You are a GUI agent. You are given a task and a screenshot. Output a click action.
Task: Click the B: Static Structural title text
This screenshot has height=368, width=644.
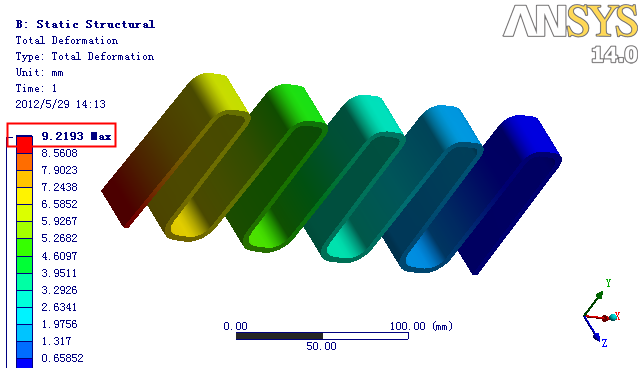(x=85, y=24)
